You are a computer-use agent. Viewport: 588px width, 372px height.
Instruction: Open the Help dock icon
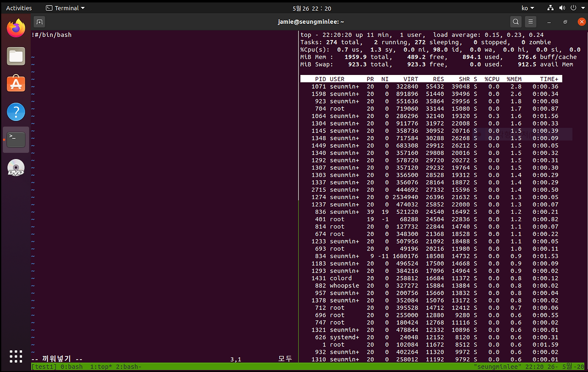point(16,112)
